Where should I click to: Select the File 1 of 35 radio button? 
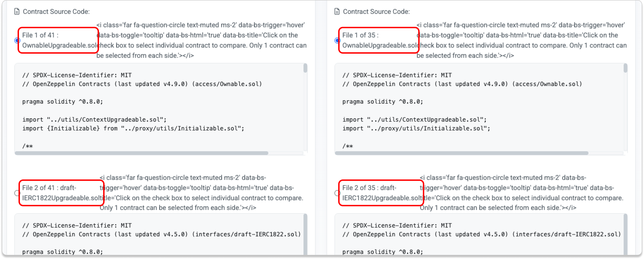click(x=337, y=40)
